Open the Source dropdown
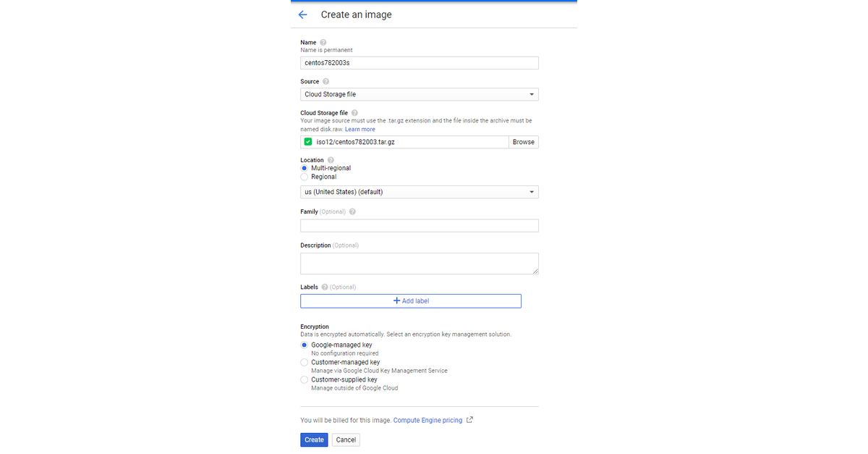The height and width of the screenshot is (454, 868). (x=420, y=94)
